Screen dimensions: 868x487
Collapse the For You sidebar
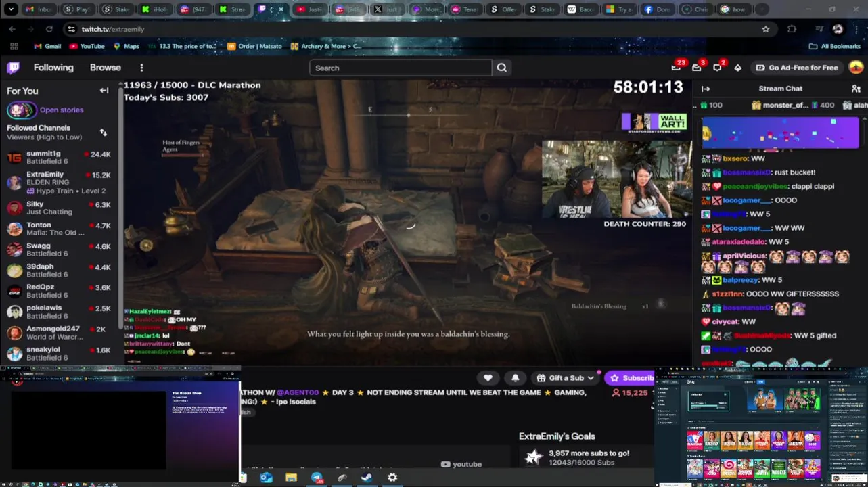pos(104,90)
